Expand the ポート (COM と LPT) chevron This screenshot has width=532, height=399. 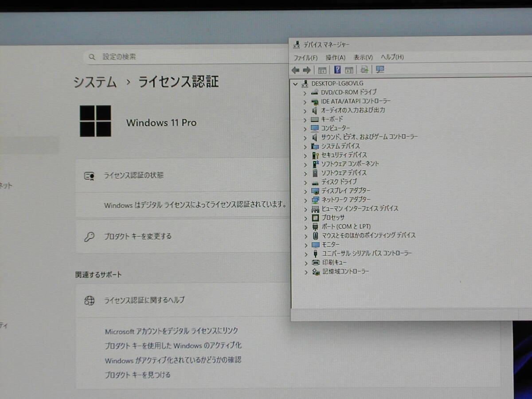tap(305, 227)
